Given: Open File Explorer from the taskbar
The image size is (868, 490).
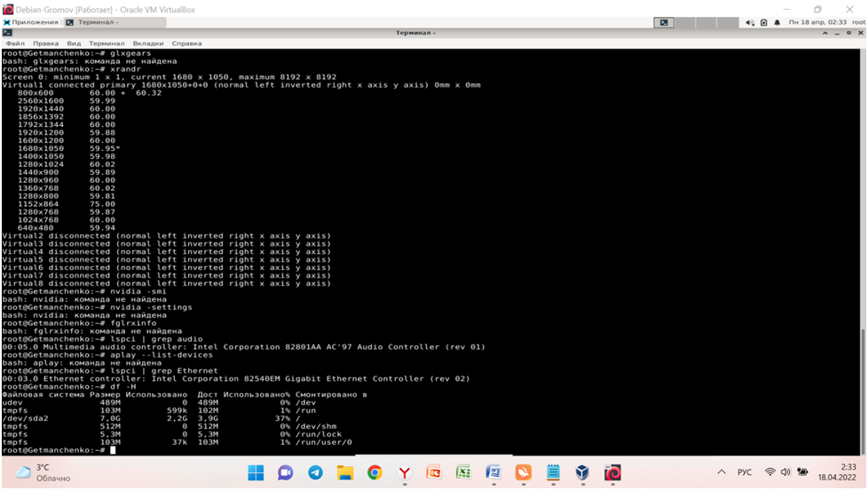Looking at the screenshot, I should coord(345,472).
